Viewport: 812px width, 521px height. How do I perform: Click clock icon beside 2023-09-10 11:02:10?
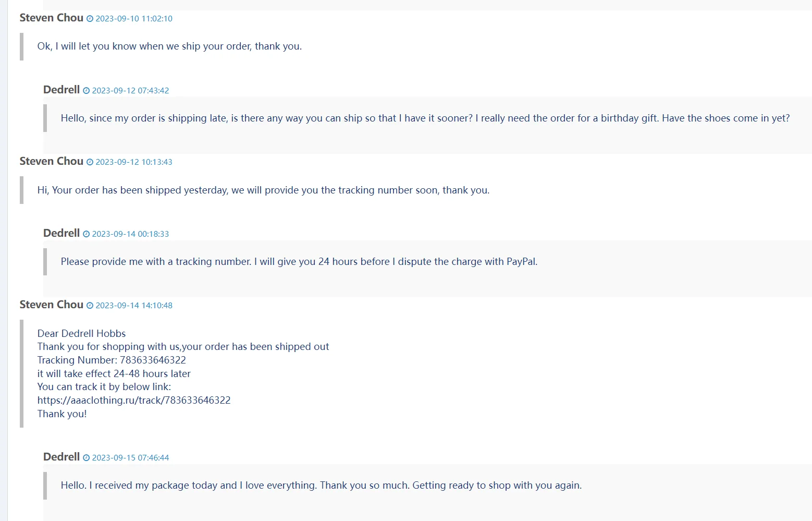90,19
